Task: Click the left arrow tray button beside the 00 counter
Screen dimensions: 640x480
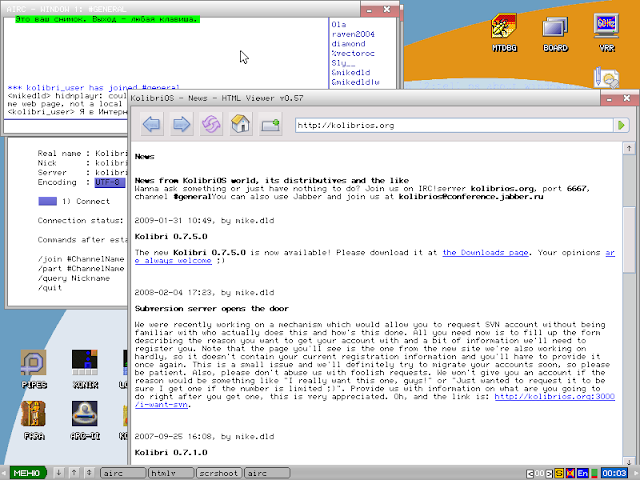Action: (x=530, y=474)
